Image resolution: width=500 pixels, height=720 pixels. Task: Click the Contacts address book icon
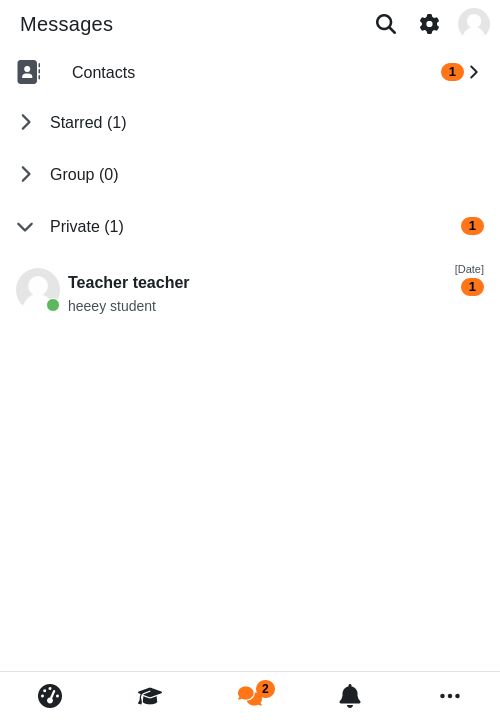[29, 72]
